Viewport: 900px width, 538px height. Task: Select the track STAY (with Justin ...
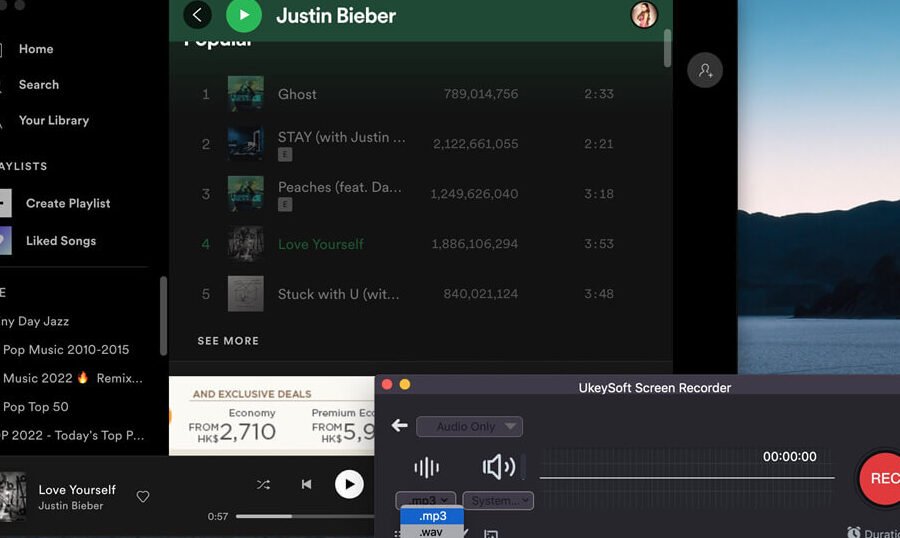point(342,137)
